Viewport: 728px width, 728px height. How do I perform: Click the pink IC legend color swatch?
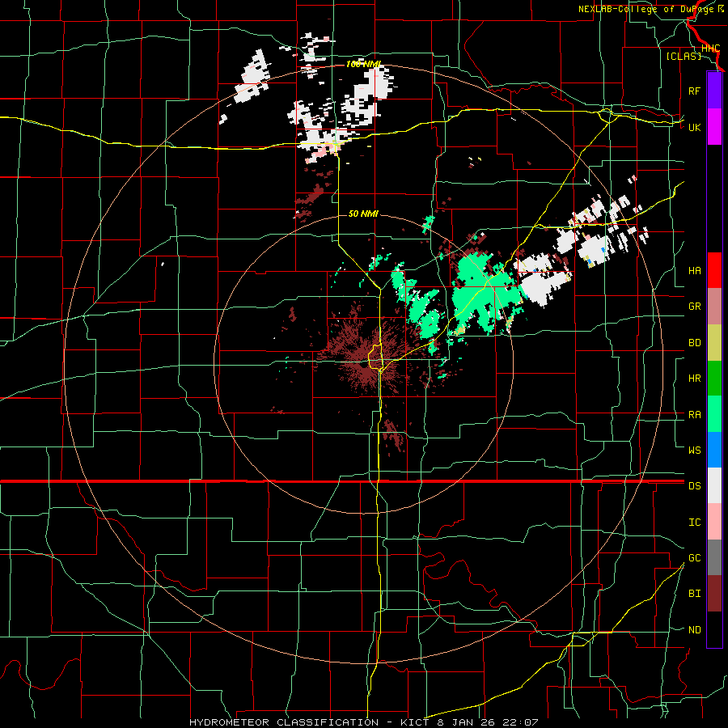pos(714,522)
